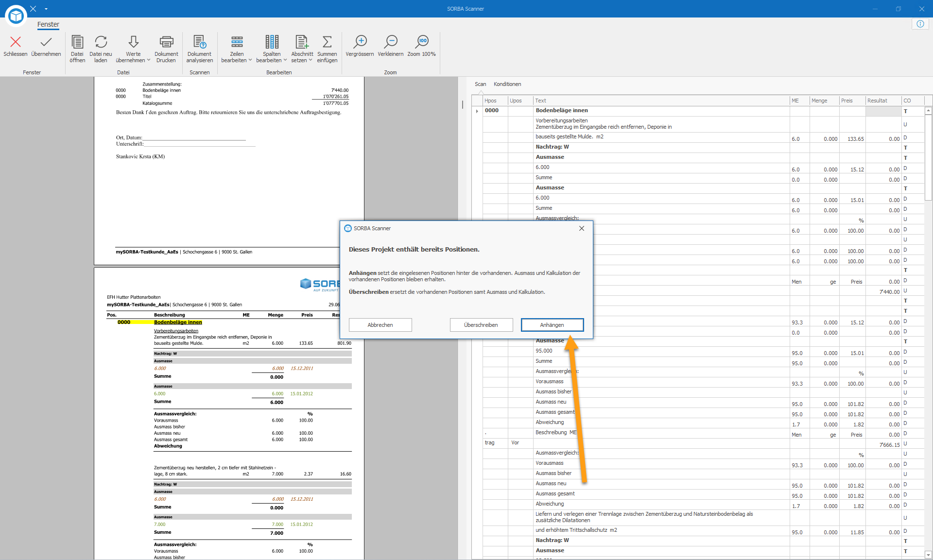
Task: Open the info icon in the ribbon corner
Action: coord(920,24)
